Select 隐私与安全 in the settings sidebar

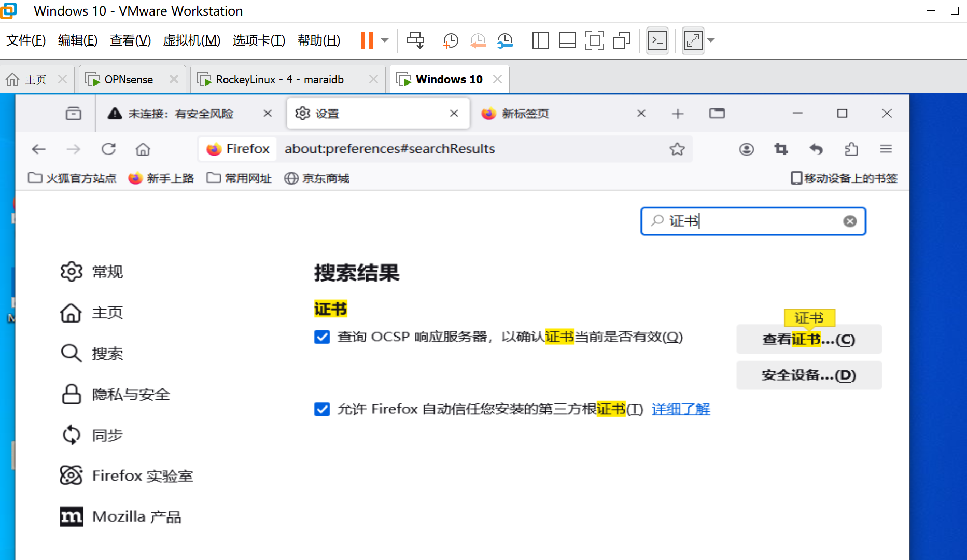tap(130, 395)
